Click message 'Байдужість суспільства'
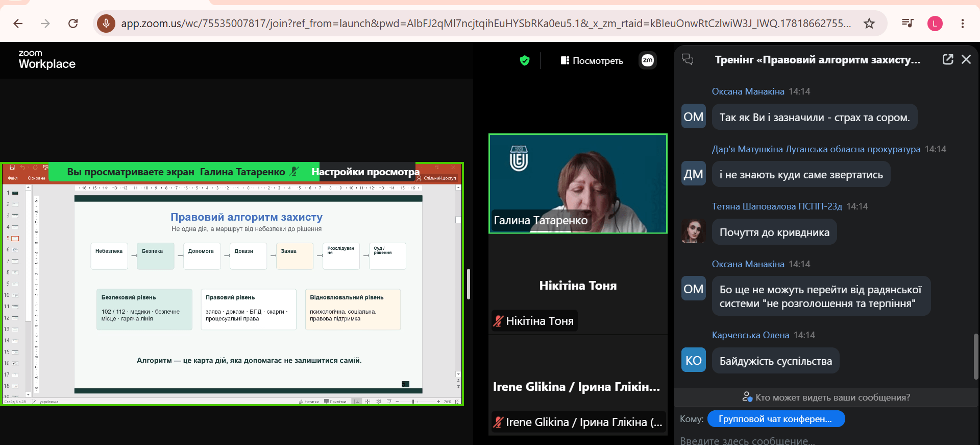Viewport: 980px width, 445px height. [776, 361]
